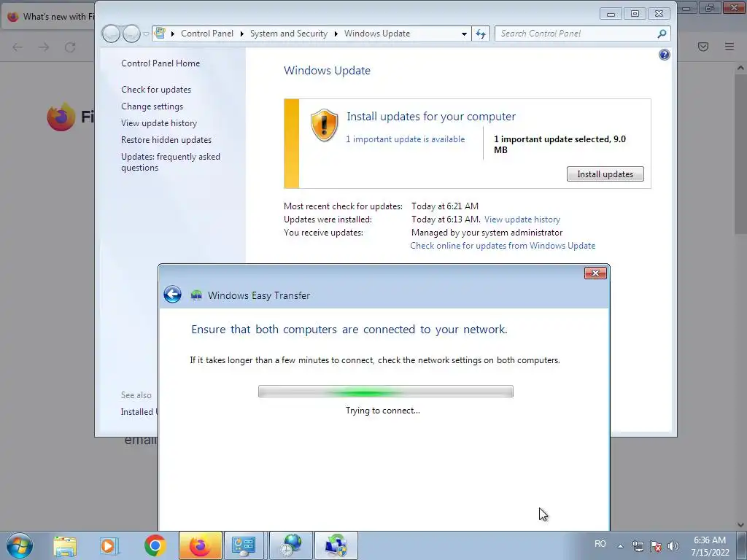Select the globe with clock taskbar icon

click(x=291, y=545)
